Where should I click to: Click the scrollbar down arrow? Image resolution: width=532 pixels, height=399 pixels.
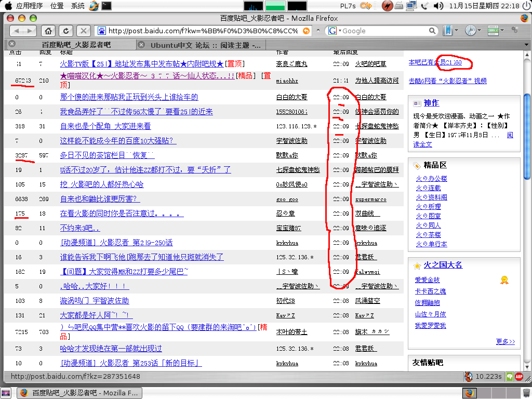click(527, 367)
